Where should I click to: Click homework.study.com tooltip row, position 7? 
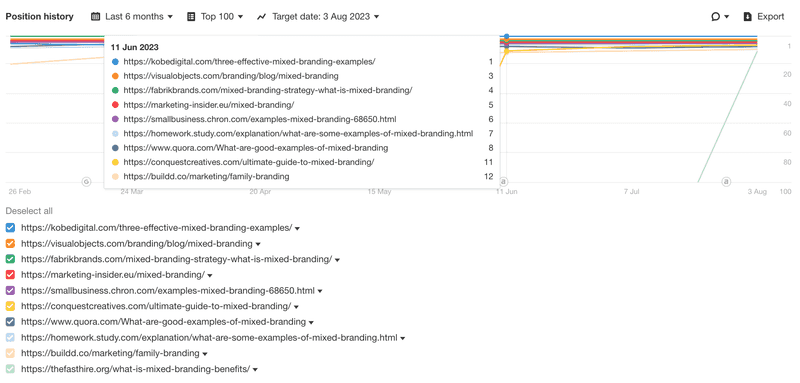(x=302, y=134)
